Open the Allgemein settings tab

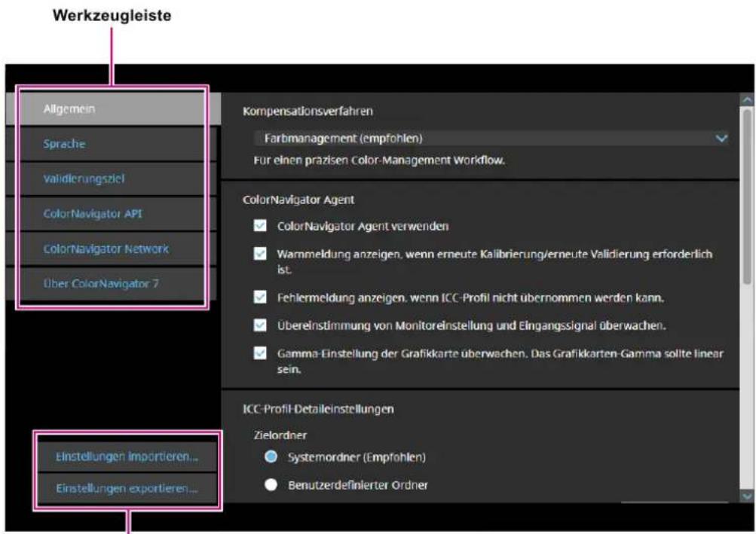click(113, 109)
